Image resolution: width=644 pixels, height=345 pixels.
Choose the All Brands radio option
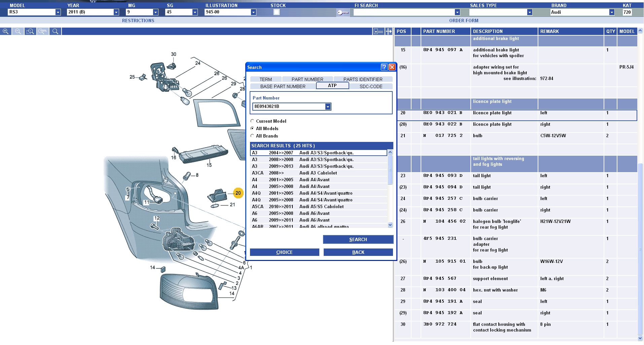252,136
